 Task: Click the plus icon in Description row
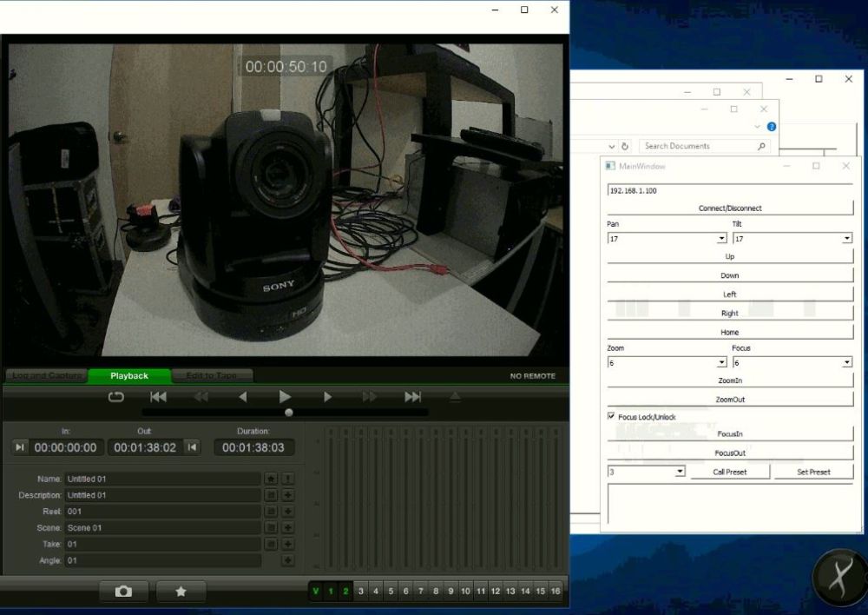[288, 495]
